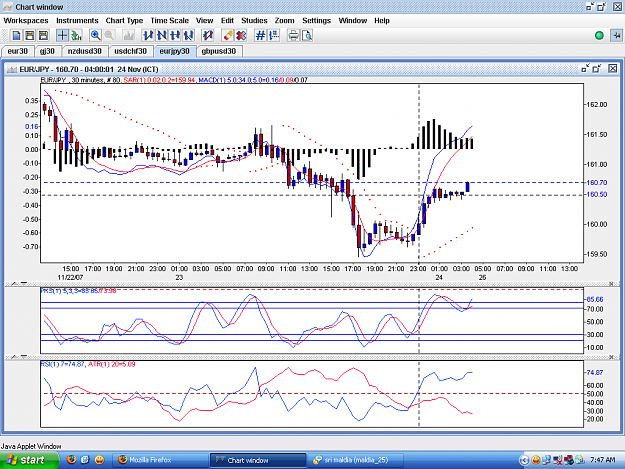Open the Chart Type menu
The width and height of the screenshot is (625, 469).
pos(124,20)
